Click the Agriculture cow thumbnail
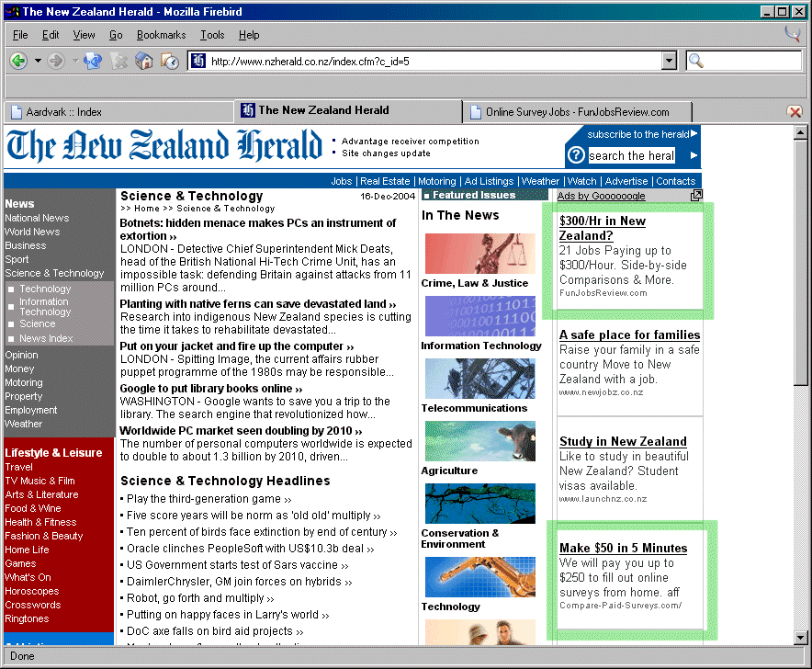 [479, 441]
